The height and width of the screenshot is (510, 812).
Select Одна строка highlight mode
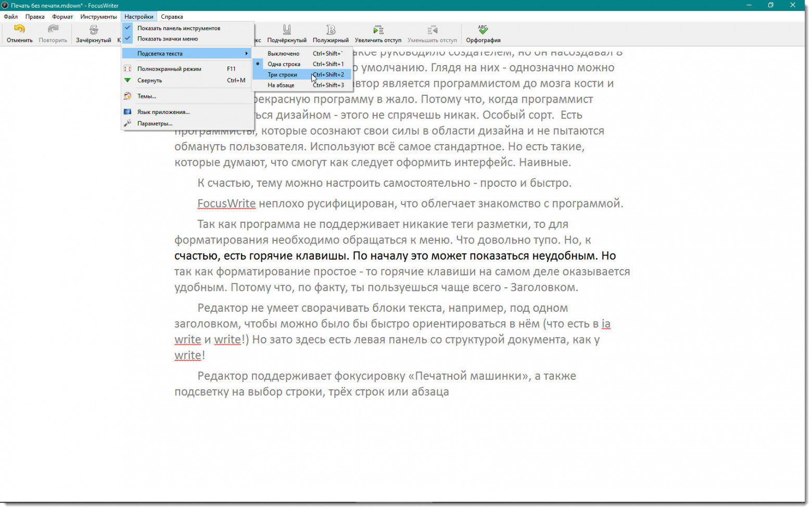coord(284,63)
